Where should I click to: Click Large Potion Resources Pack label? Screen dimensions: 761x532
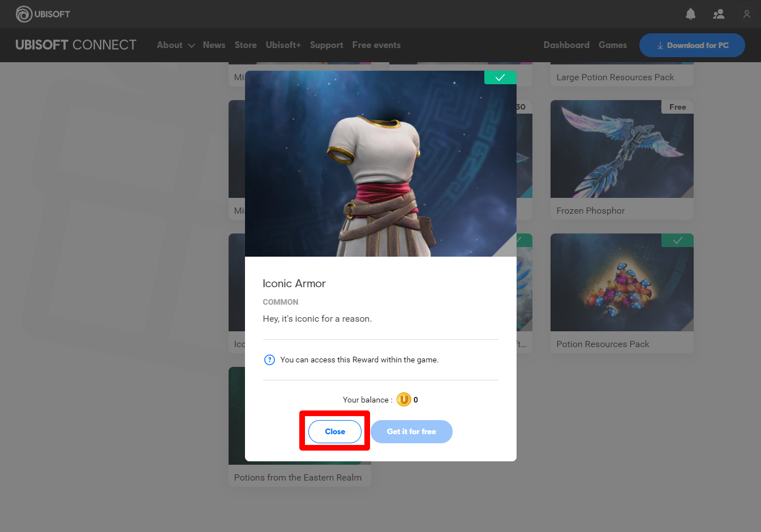coord(615,77)
